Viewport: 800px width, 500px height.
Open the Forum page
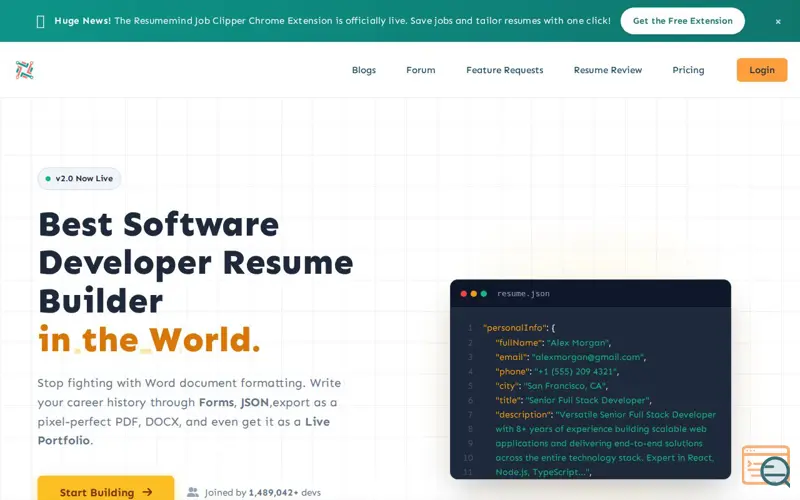tap(420, 70)
